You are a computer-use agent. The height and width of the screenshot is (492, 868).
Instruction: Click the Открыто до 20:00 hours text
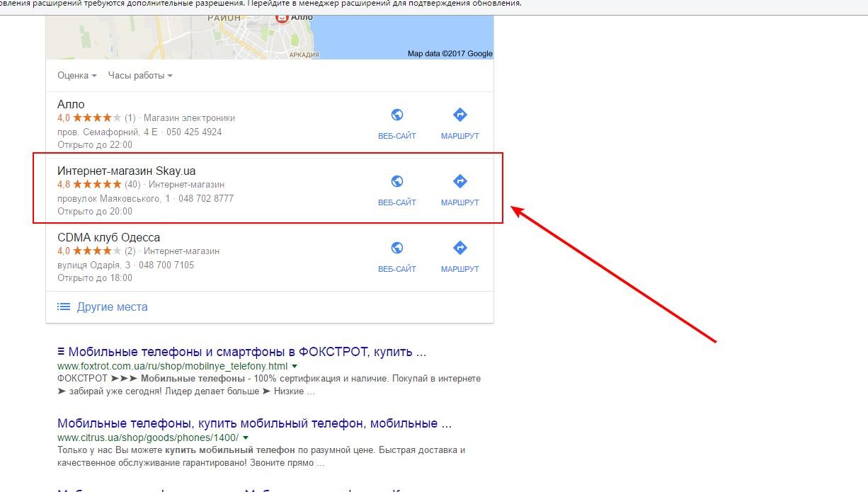click(95, 211)
